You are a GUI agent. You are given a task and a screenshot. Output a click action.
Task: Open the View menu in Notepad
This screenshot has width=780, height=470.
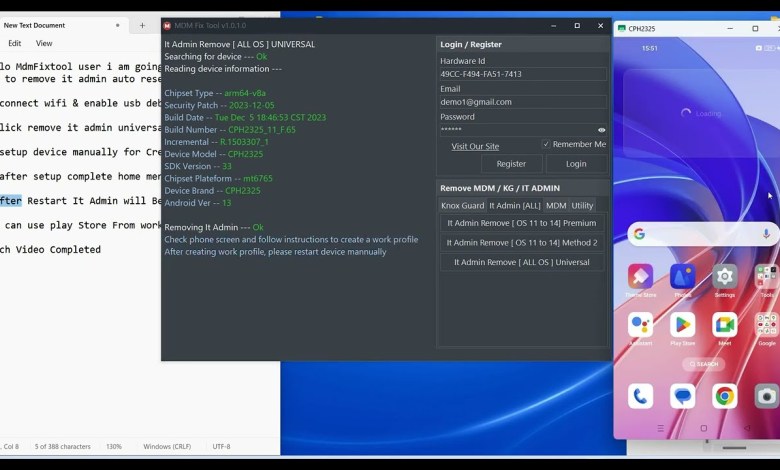click(44, 43)
